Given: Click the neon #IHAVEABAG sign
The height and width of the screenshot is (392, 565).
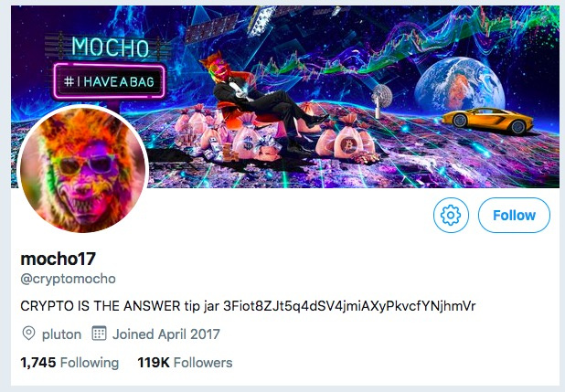Looking at the screenshot, I should (110, 81).
